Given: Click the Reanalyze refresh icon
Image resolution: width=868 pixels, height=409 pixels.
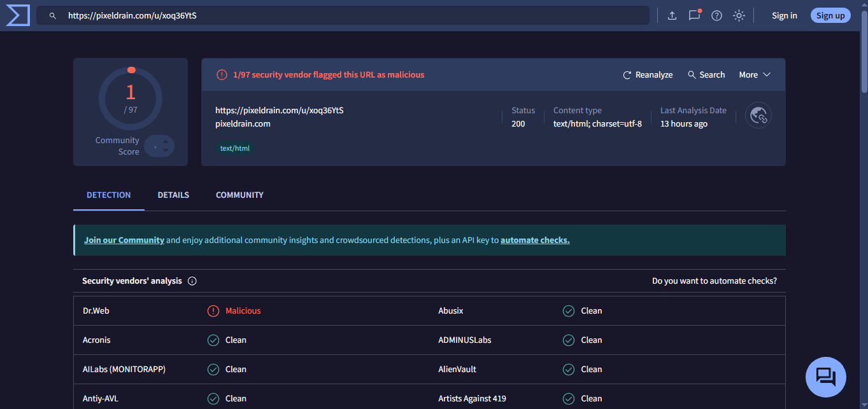Looking at the screenshot, I should pyautogui.click(x=627, y=75).
